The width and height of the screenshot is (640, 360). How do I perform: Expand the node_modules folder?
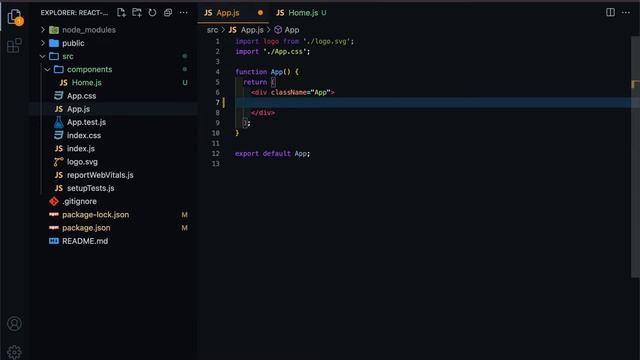[x=43, y=30]
